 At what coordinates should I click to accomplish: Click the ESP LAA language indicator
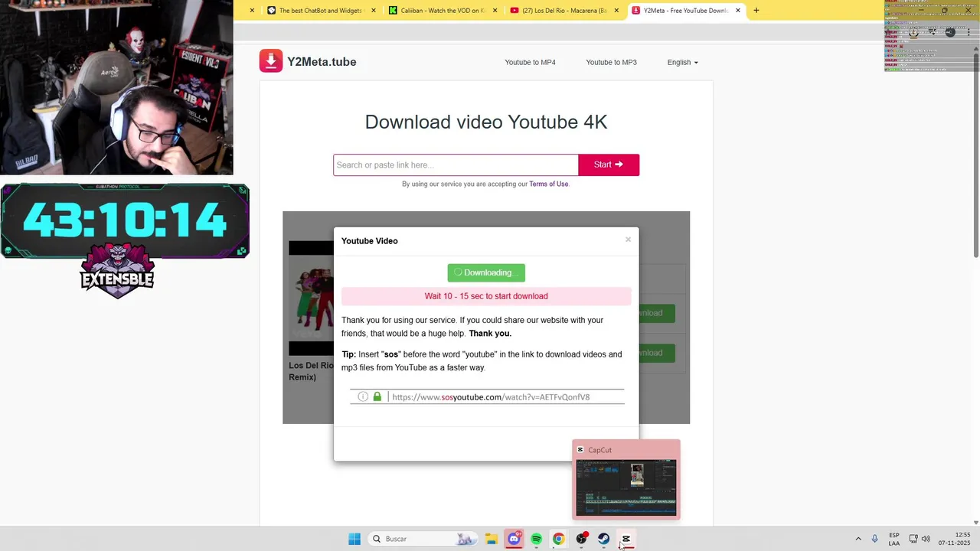tap(894, 539)
